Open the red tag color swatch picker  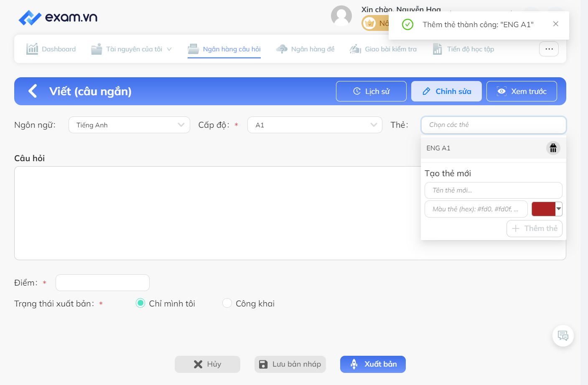(x=547, y=209)
